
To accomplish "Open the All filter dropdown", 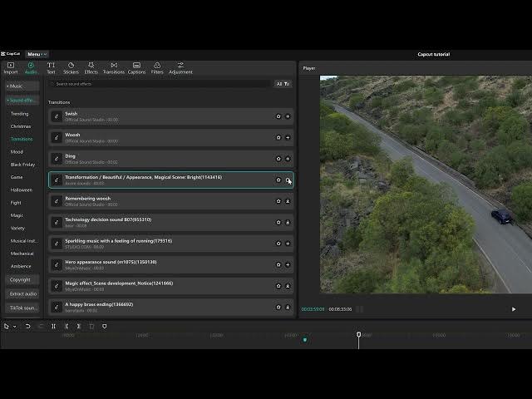I will coord(283,84).
